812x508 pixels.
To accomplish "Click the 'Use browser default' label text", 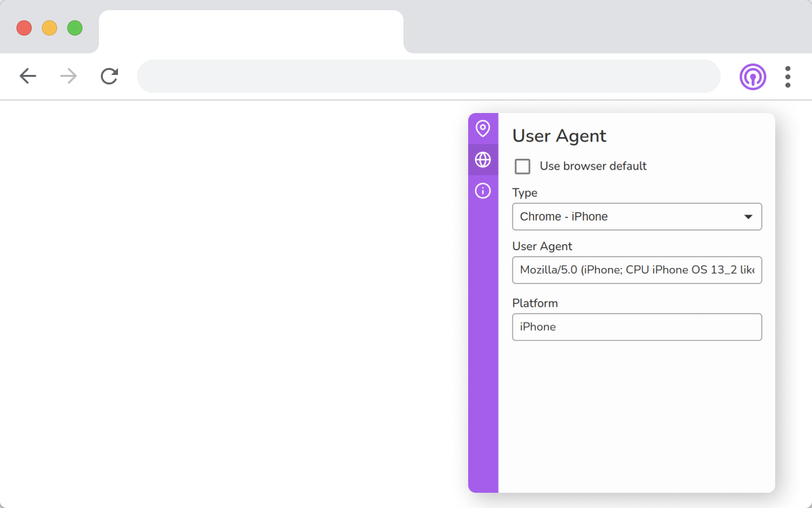I will click(x=593, y=166).
